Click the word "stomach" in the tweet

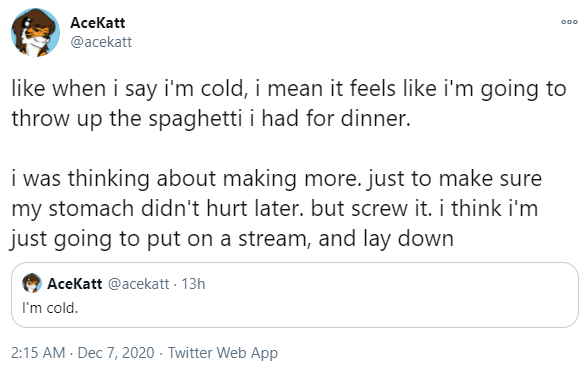pos(91,208)
